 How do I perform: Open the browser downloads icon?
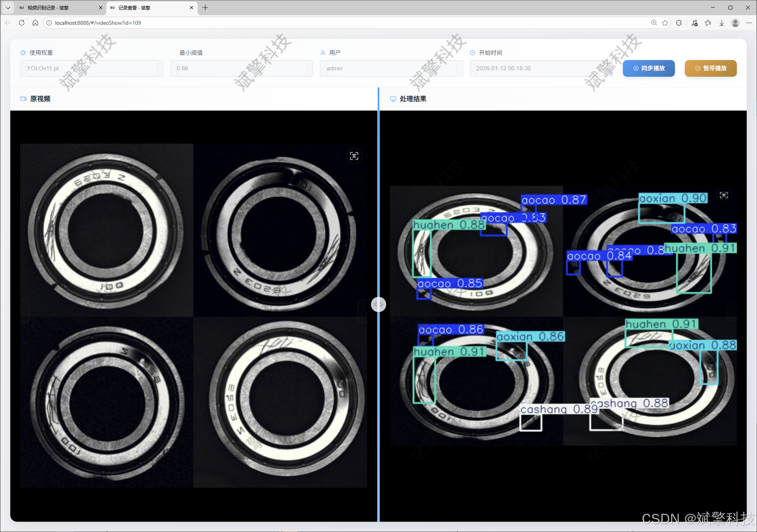pyautogui.click(x=722, y=23)
